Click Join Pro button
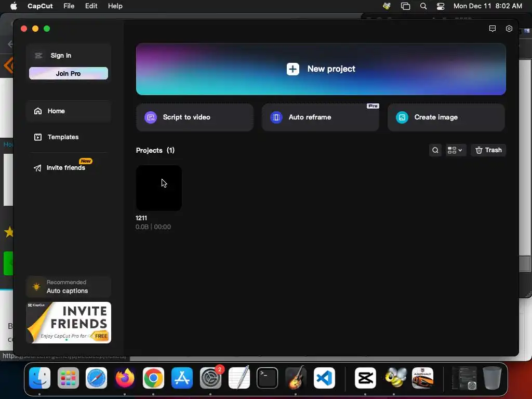 68,73
